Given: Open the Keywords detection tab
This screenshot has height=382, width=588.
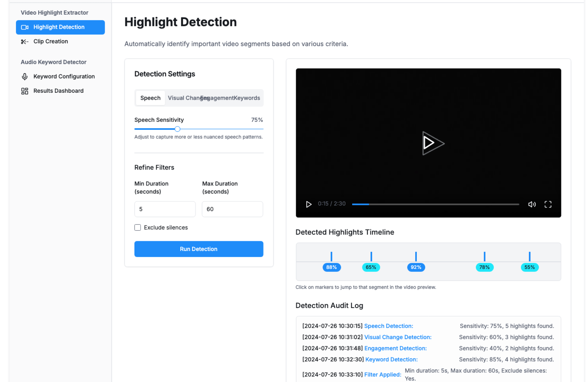Looking at the screenshot, I should point(247,98).
